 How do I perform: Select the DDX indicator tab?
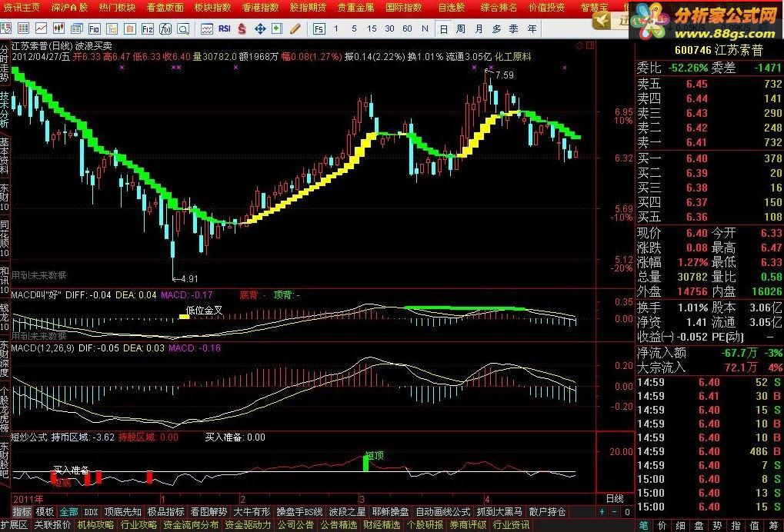pyautogui.click(x=91, y=512)
